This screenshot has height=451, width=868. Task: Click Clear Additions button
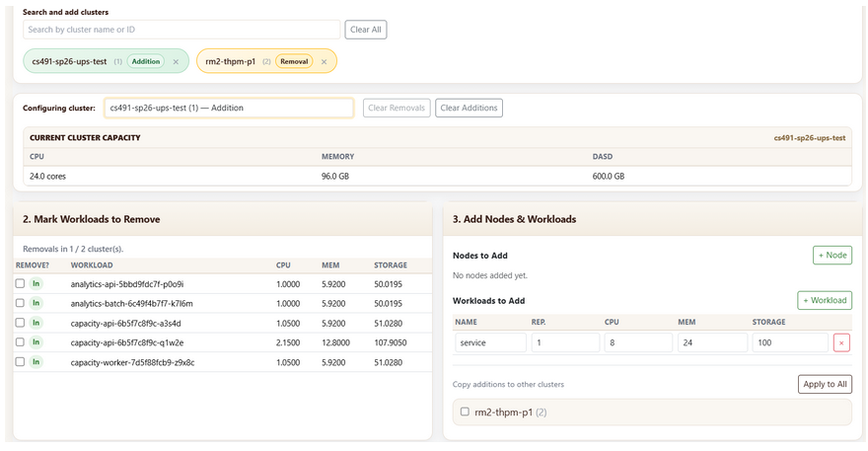click(469, 108)
